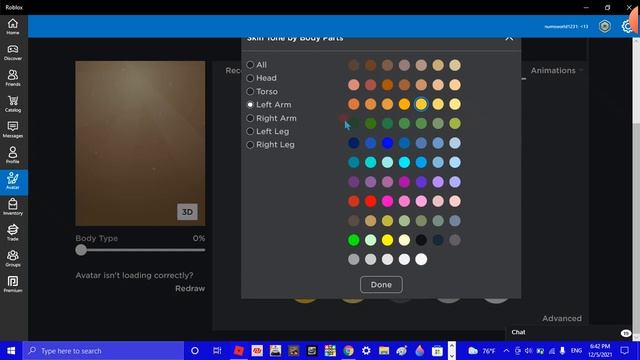
Task: Open the Advanced skin tone link
Action: click(562, 318)
